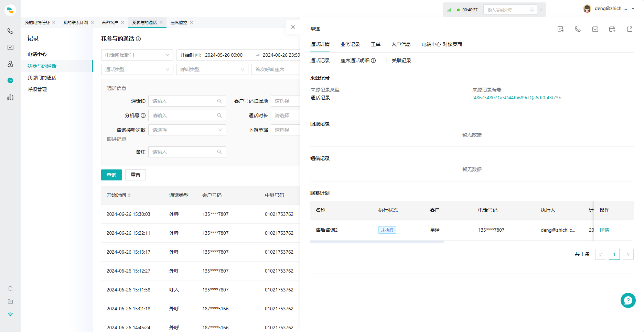644x332 pixels.
Task: Select call row 2024-06-26 15:11:58
Action: click(201, 290)
